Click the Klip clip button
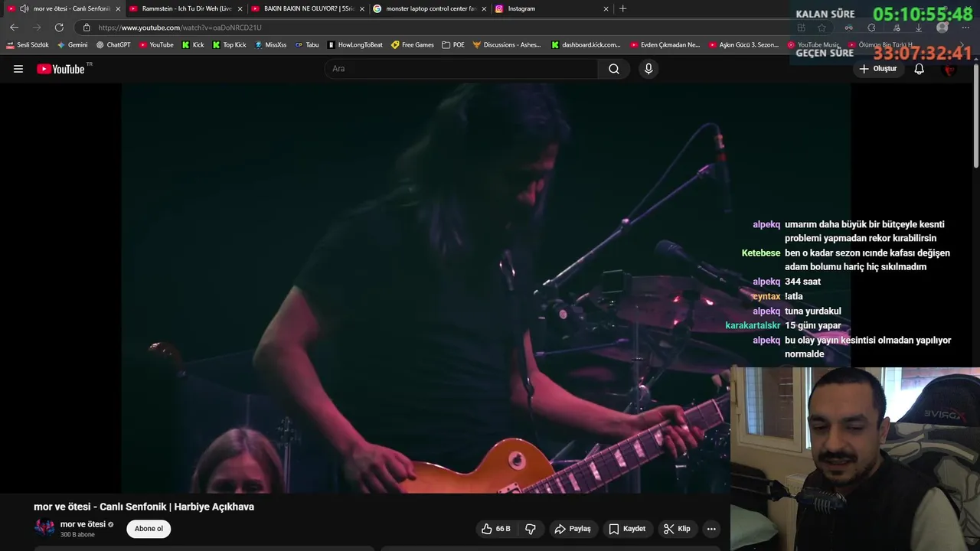Screen dimensions: 980x551 coord(677,529)
